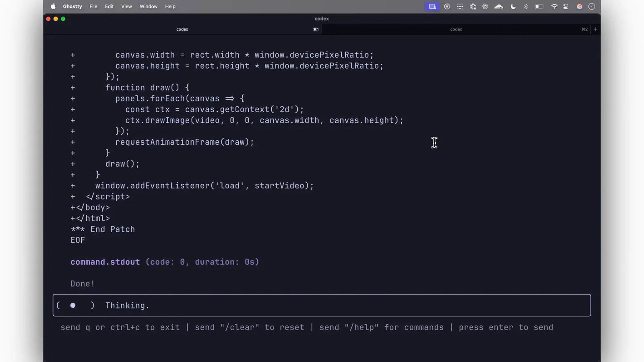Viewport: 644px width, 362px height.
Task: Open the Wi-Fi menu
Action: (x=554, y=6)
